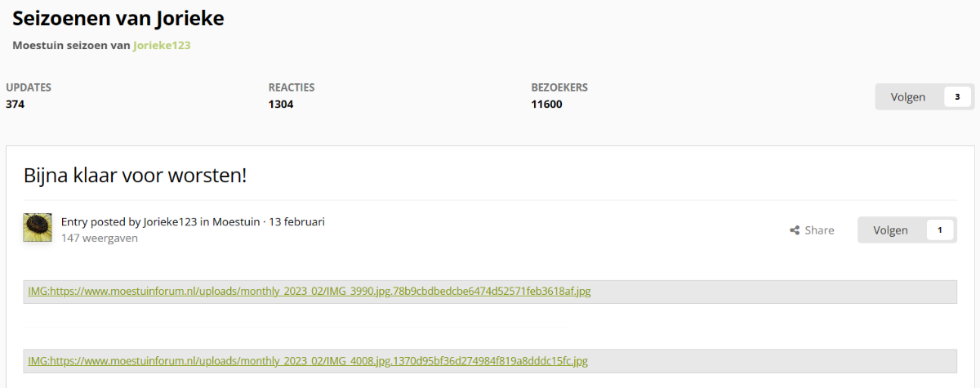Screen dimensions: 980x388
Task: Open IMG_3990.jpg image link
Action: click(310, 292)
